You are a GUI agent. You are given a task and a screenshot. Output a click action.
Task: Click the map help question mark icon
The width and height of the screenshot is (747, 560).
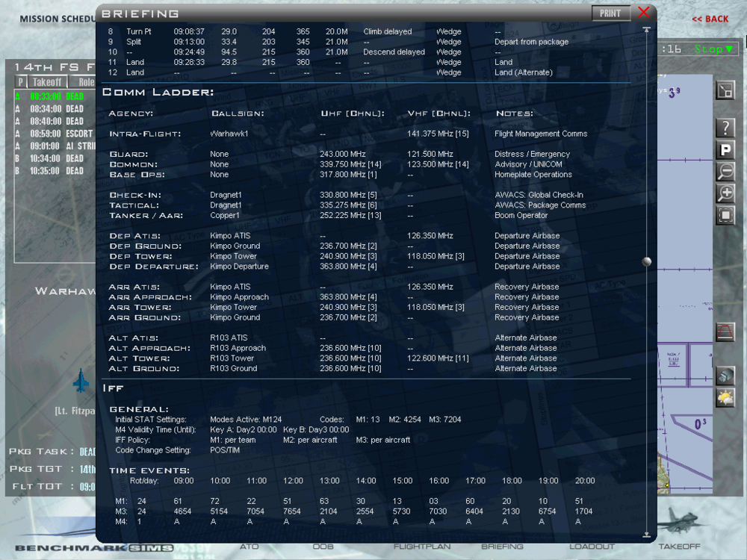(x=725, y=128)
